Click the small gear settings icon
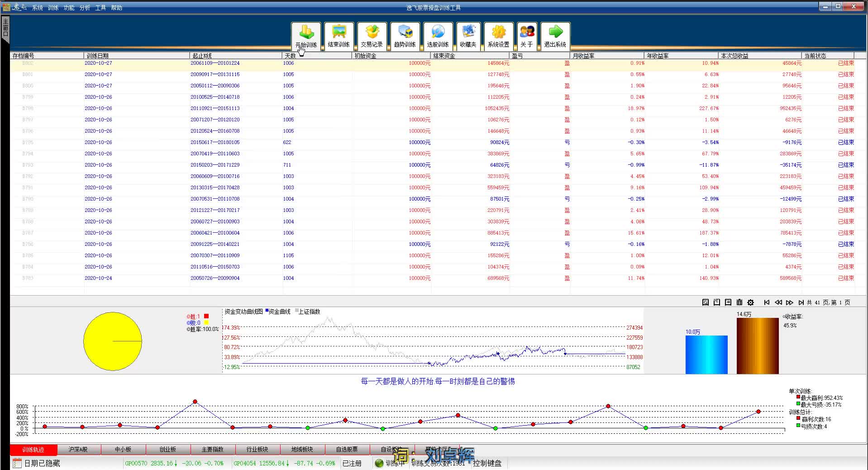 tap(751, 302)
